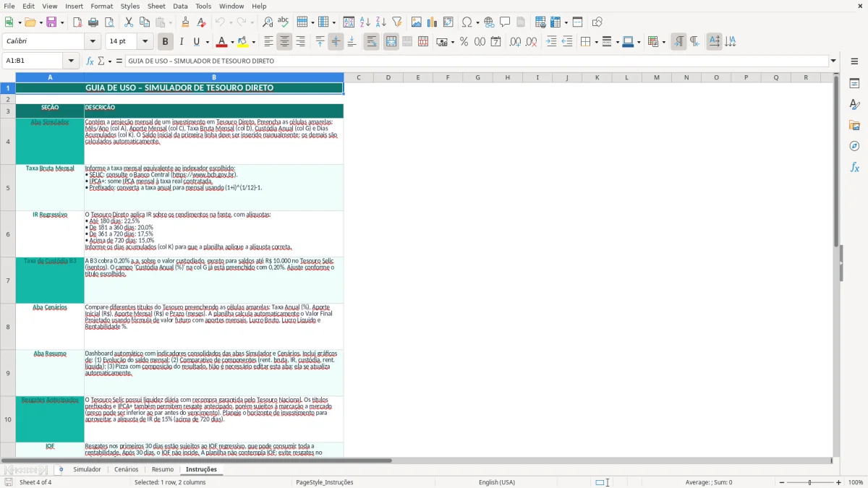Open the Data menu
The height and width of the screenshot is (488, 868).
(x=180, y=6)
